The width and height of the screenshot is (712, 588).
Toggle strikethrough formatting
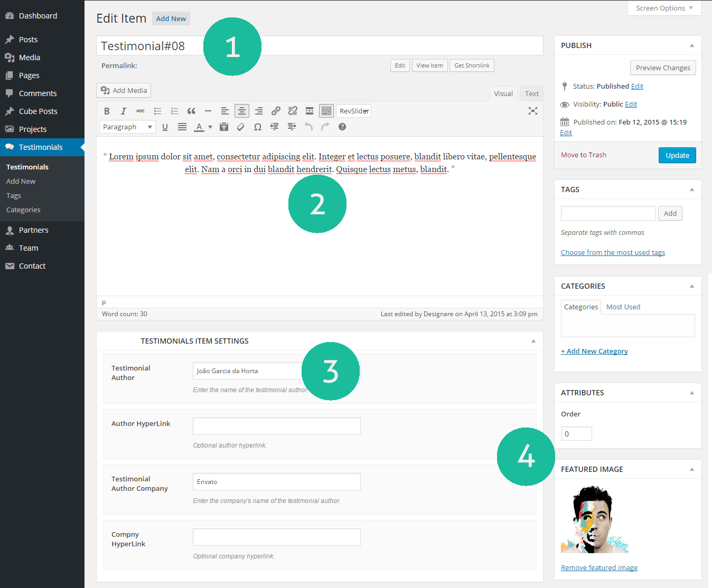coord(140,111)
